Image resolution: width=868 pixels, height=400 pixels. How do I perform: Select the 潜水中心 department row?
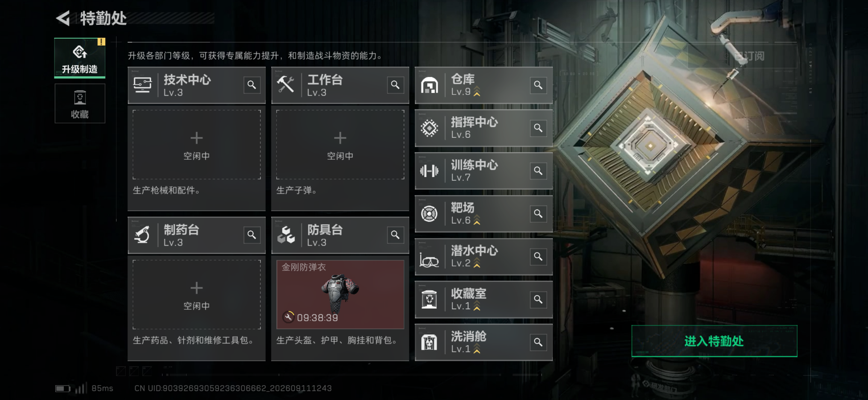484,256
